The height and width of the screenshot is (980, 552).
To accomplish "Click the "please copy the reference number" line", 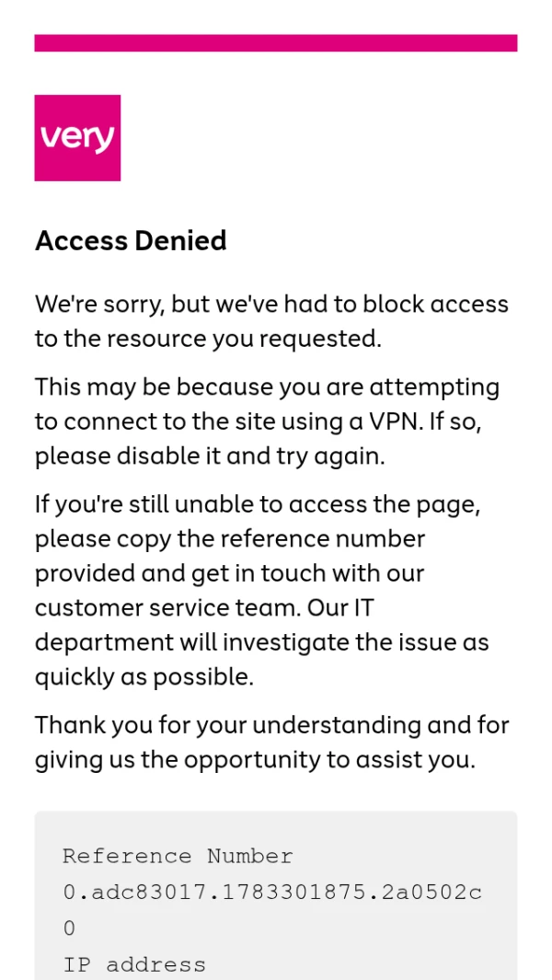I will click(x=230, y=538).
